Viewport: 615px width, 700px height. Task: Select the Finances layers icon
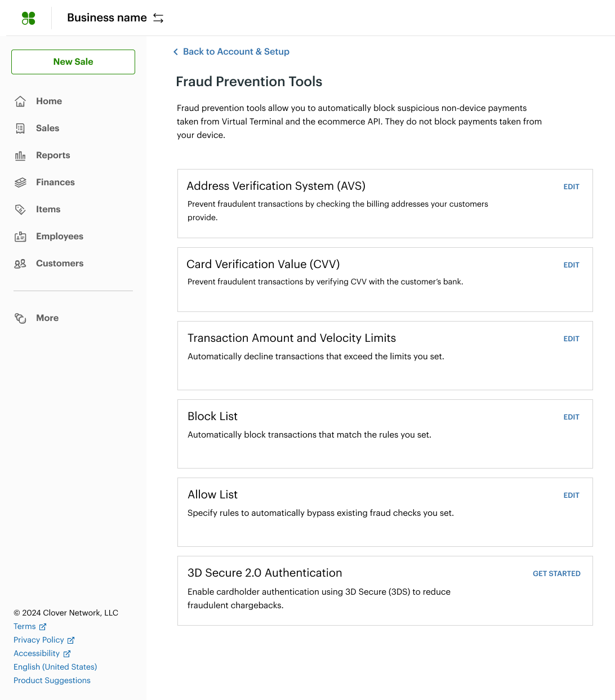[x=20, y=182]
